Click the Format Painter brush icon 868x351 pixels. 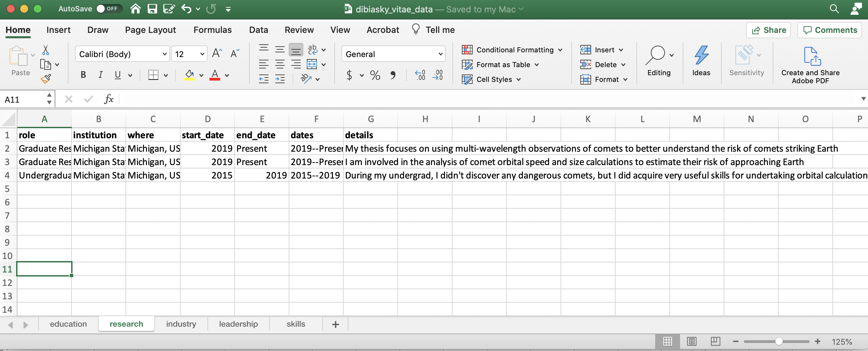click(46, 79)
